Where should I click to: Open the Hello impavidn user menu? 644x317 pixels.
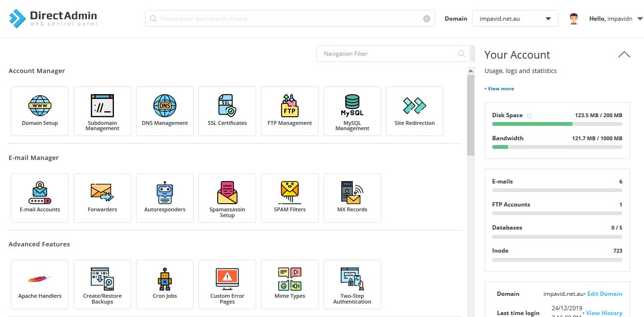point(615,19)
